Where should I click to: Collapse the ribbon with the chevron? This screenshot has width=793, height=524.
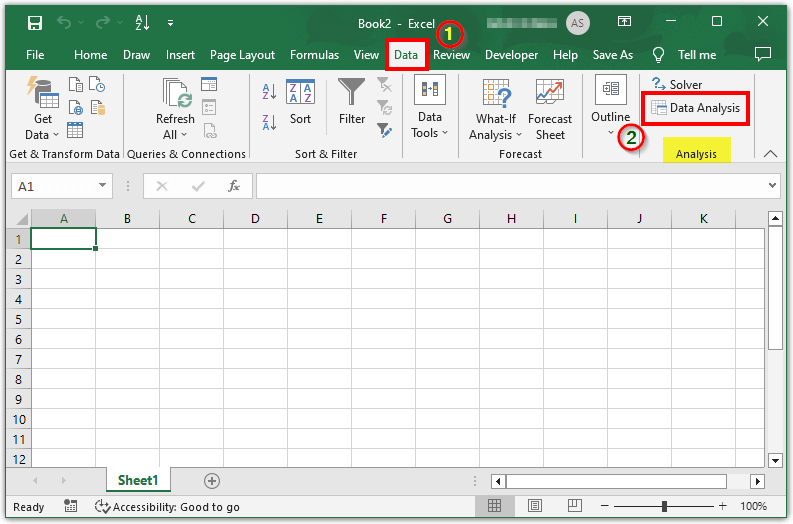coord(770,154)
